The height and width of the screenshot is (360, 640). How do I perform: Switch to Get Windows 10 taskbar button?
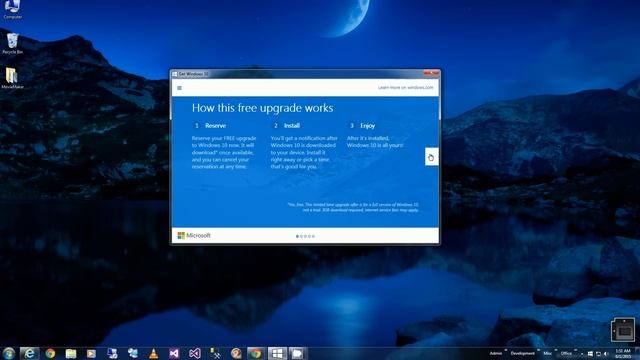point(277,353)
